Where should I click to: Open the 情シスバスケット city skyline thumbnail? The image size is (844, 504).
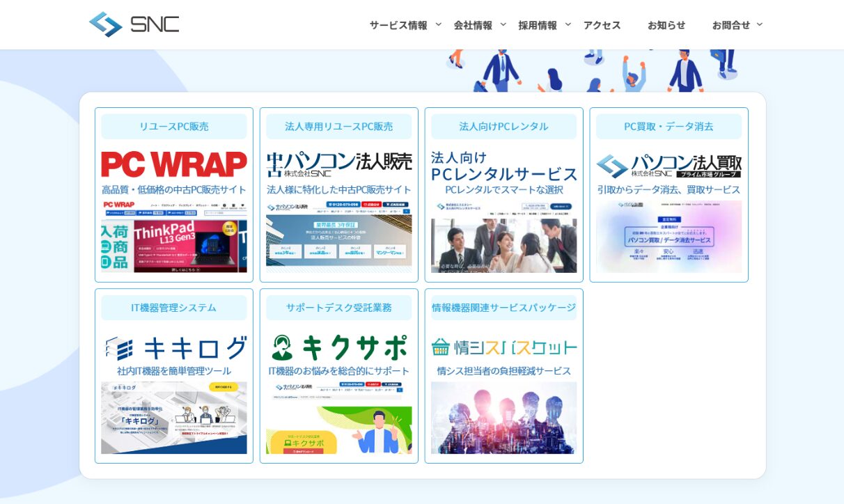coord(504,418)
